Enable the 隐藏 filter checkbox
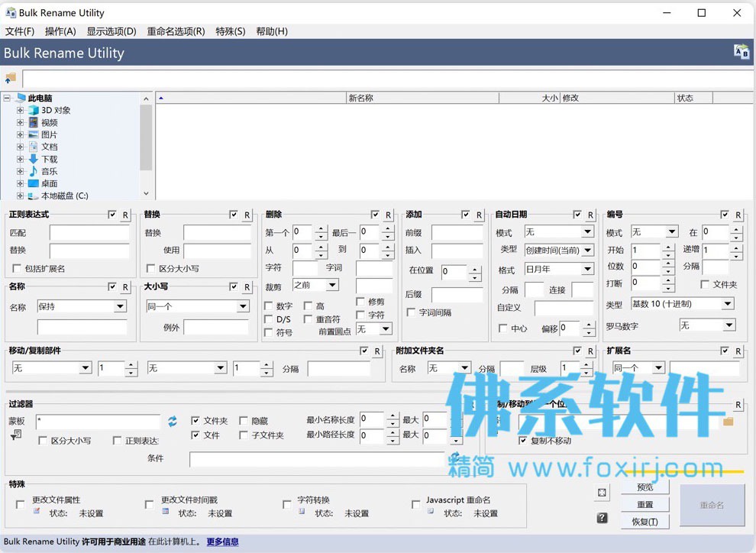Image resolution: width=756 pixels, height=553 pixels. coord(244,420)
